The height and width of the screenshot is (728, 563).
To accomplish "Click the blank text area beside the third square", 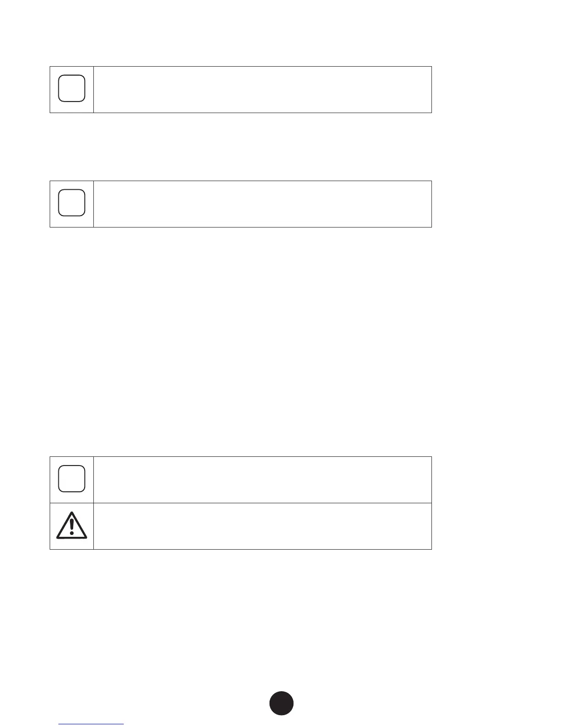I will click(262, 479).
